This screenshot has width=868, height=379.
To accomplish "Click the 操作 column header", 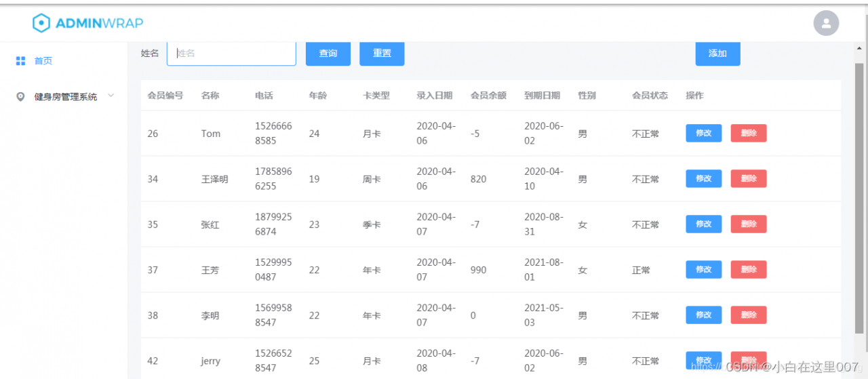I will 694,96.
